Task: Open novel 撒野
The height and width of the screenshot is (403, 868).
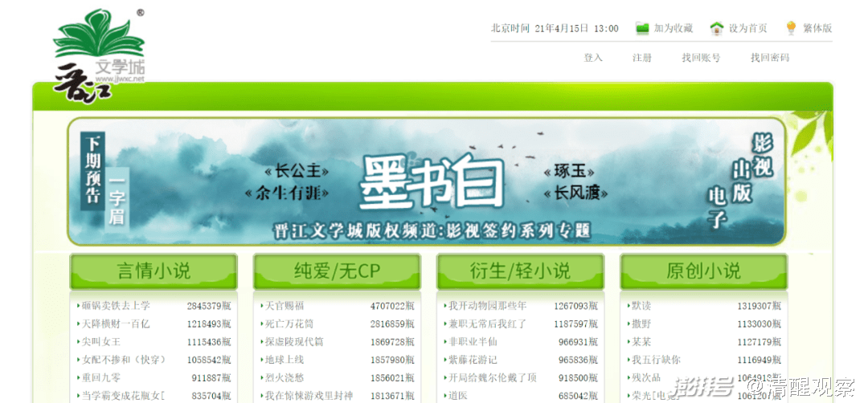Action: 641,324
